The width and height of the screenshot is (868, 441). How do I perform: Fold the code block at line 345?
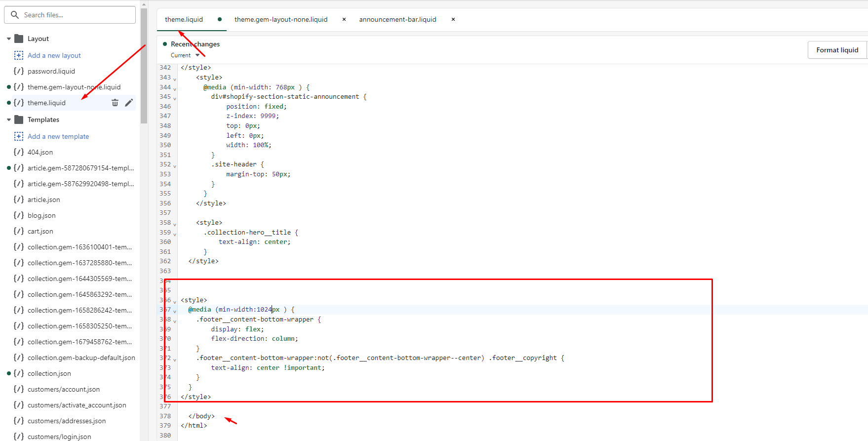coord(175,98)
